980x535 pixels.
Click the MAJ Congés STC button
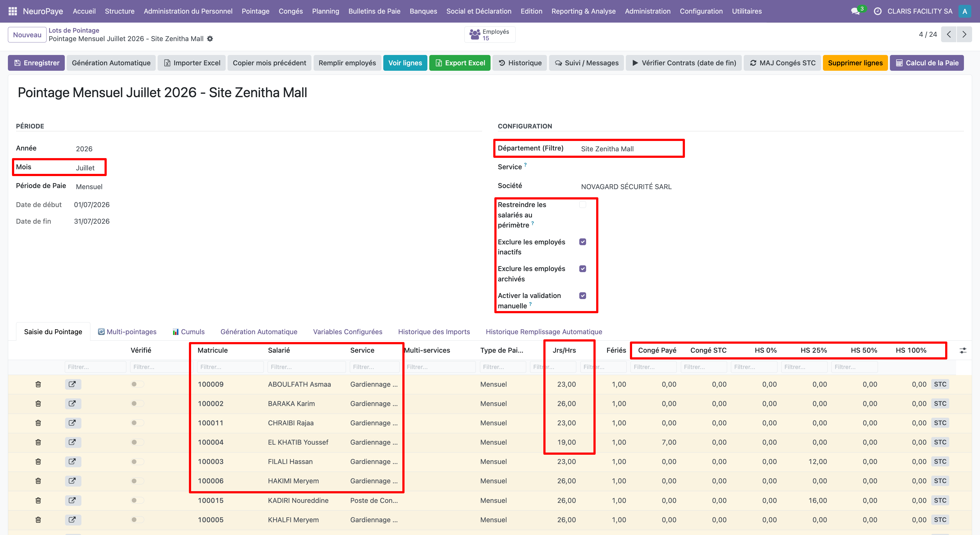783,63
